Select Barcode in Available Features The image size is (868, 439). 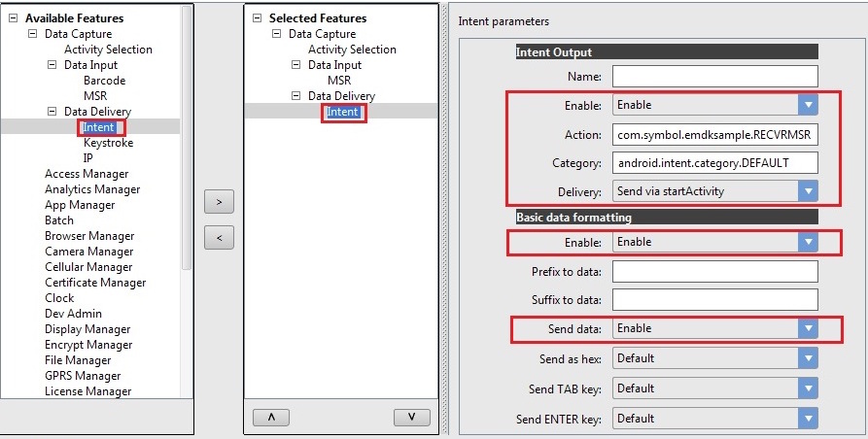[x=104, y=81]
